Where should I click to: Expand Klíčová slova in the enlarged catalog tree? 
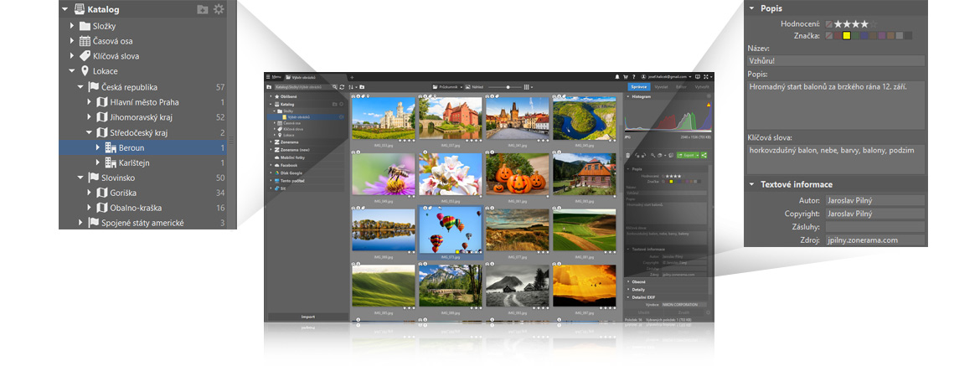pyautogui.click(x=73, y=55)
